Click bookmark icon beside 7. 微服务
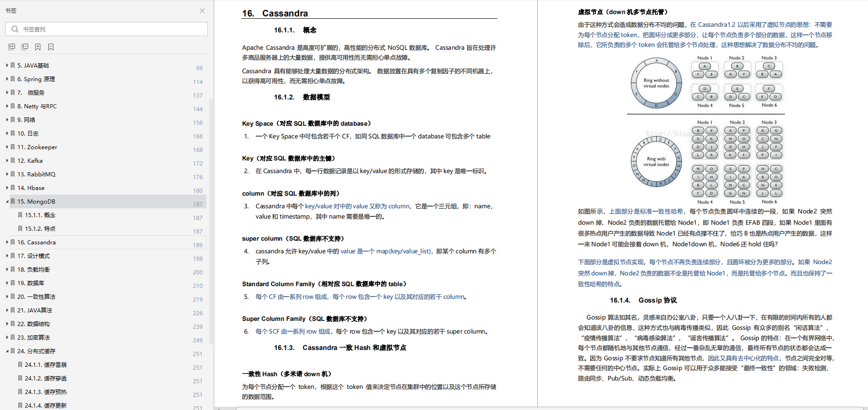This screenshot has width=868, height=410. pos(13,93)
